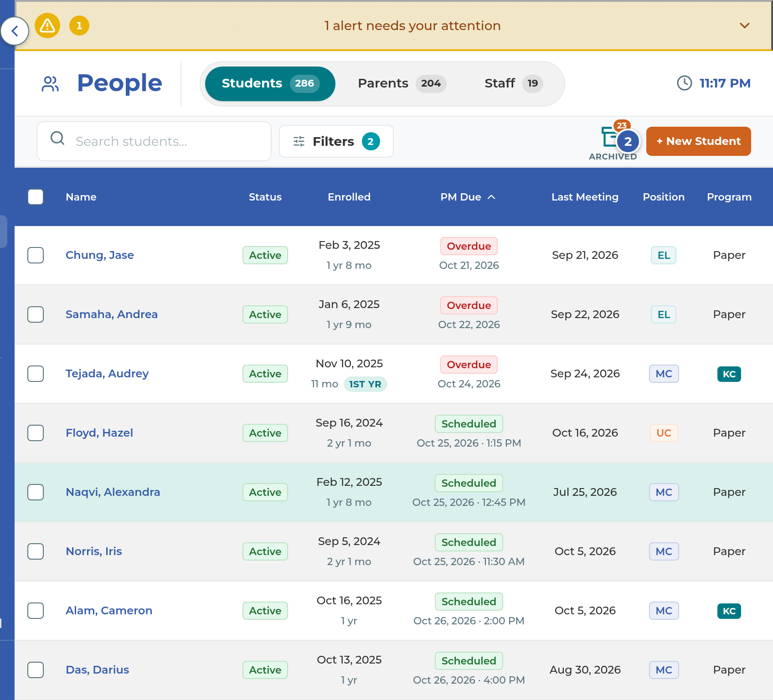Open the Filters panel
The image size is (773, 700).
click(x=336, y=141)
